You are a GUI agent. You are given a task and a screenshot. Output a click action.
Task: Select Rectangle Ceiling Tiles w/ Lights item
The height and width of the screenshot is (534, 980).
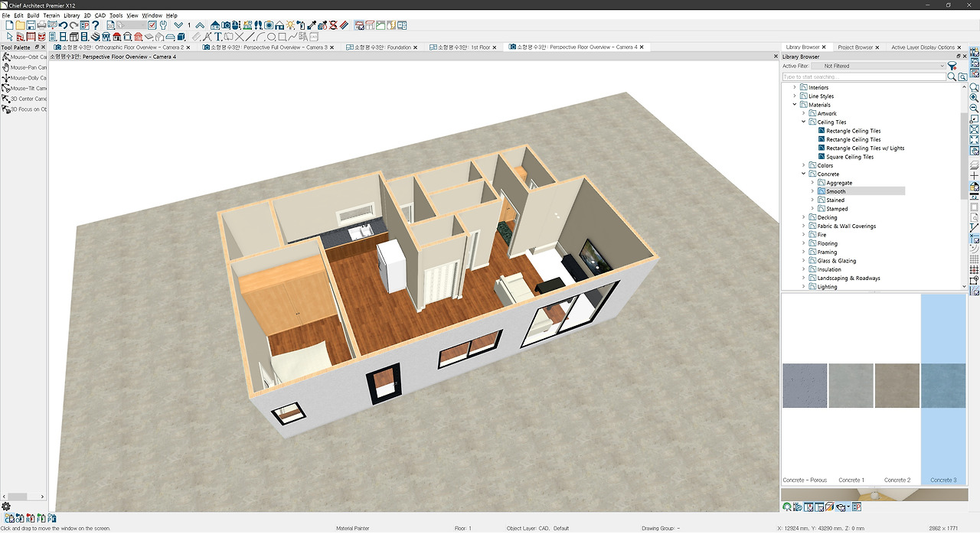[x=865, y=148]
